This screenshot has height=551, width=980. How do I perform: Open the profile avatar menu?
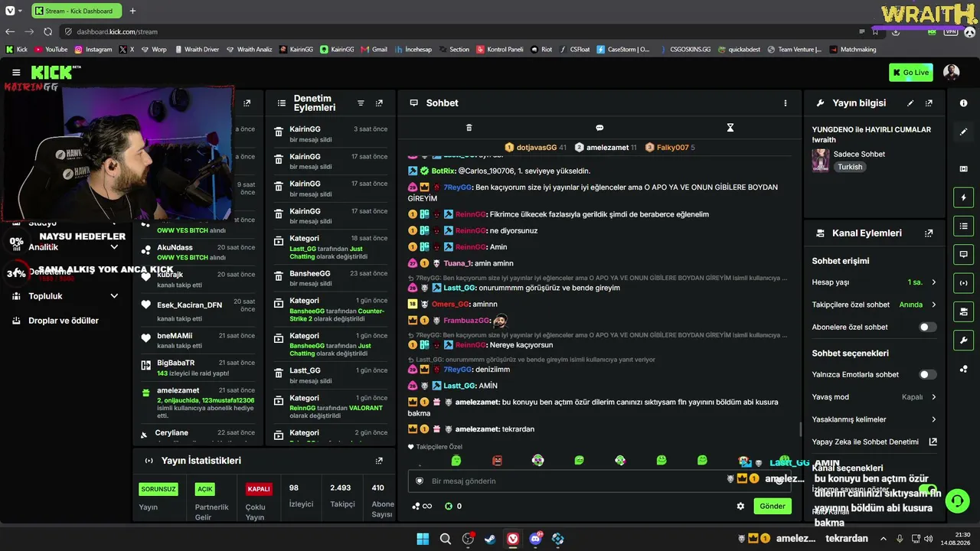click(x=951, y=73)
